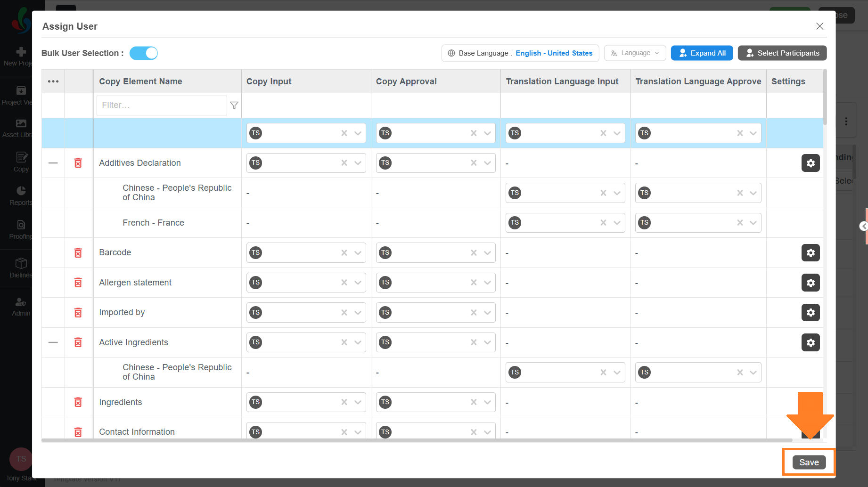Clear Copy Input user for Ingredients
Image resolution: width=868 pixels, height=487 pixels.
pyautogui.click(x=344, y=402)
